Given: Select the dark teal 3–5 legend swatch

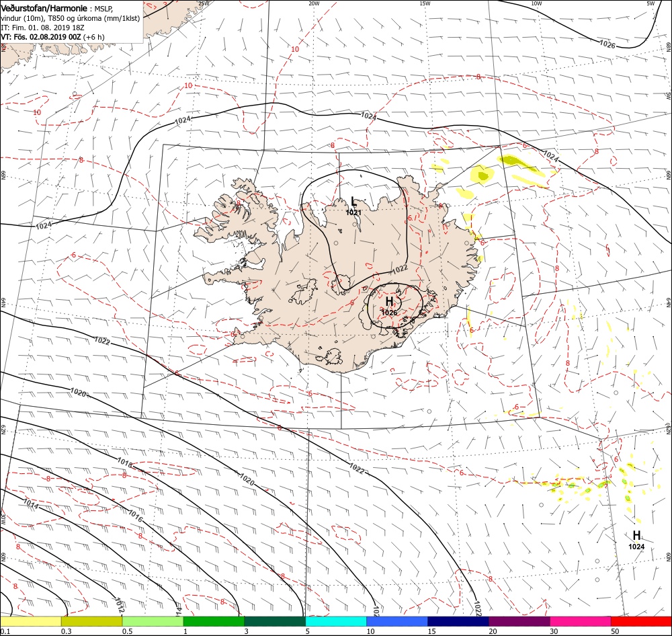Looking at the screenshot, I should (x=275, y=621).
